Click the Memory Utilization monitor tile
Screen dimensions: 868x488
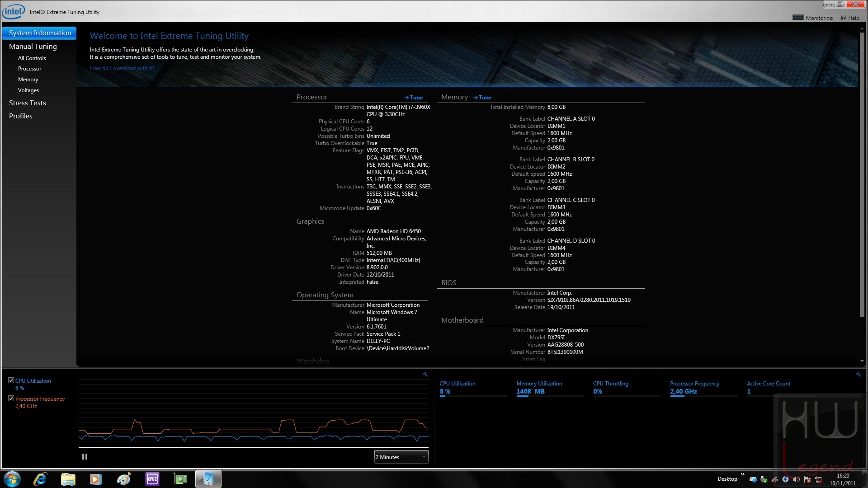550,388
